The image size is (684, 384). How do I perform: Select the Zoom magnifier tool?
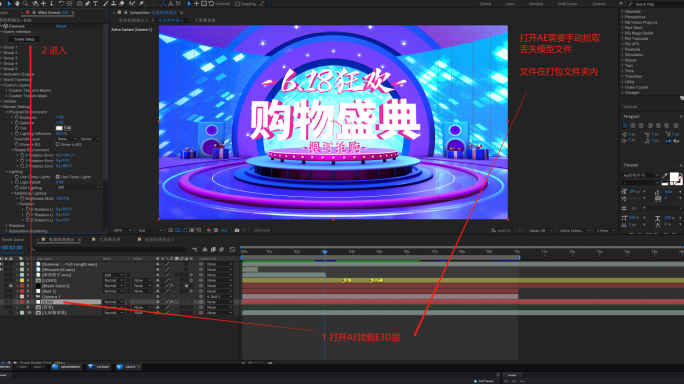click(x=25, y=3)
